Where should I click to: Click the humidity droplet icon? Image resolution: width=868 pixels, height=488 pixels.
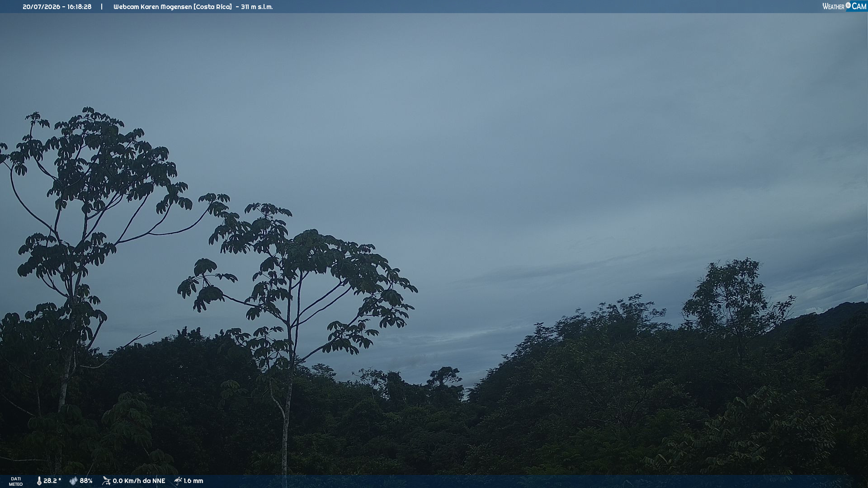click(73, 481)
